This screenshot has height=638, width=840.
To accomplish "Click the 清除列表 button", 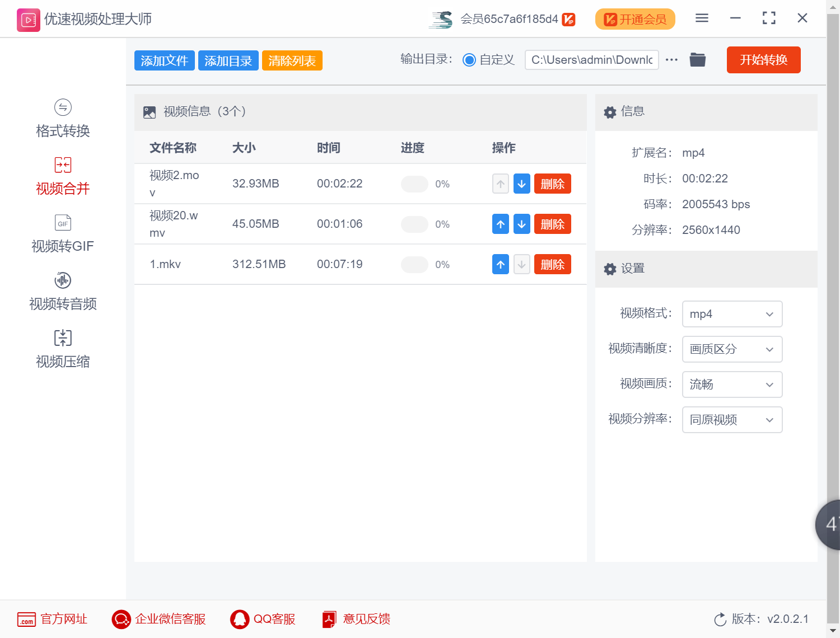I will (x=292, y=60).
